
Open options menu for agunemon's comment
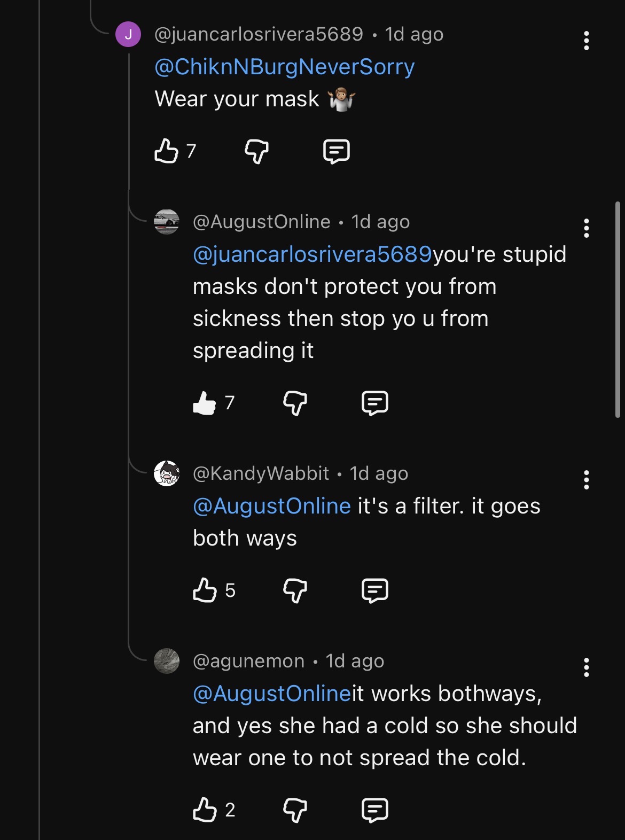(x=587, y=667)
